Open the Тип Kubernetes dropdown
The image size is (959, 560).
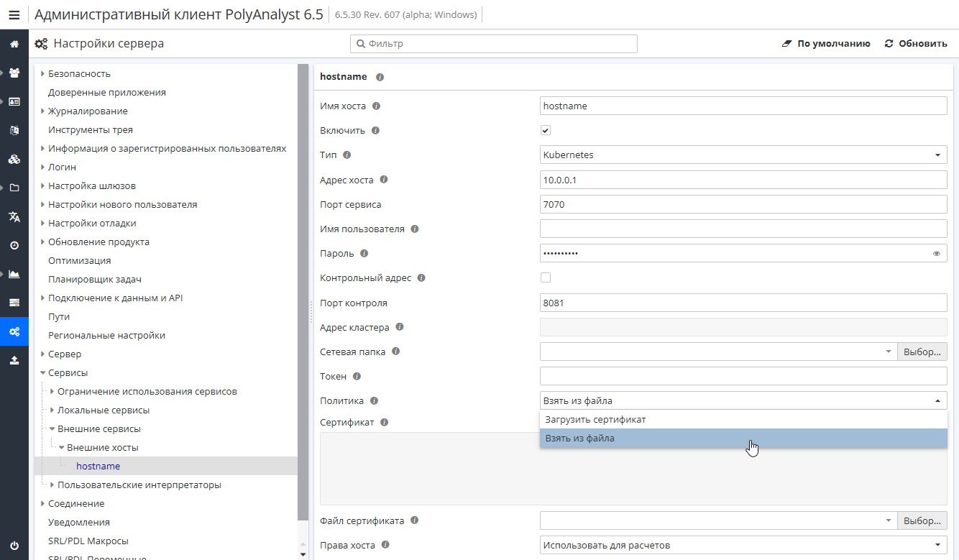pos(743,155)
